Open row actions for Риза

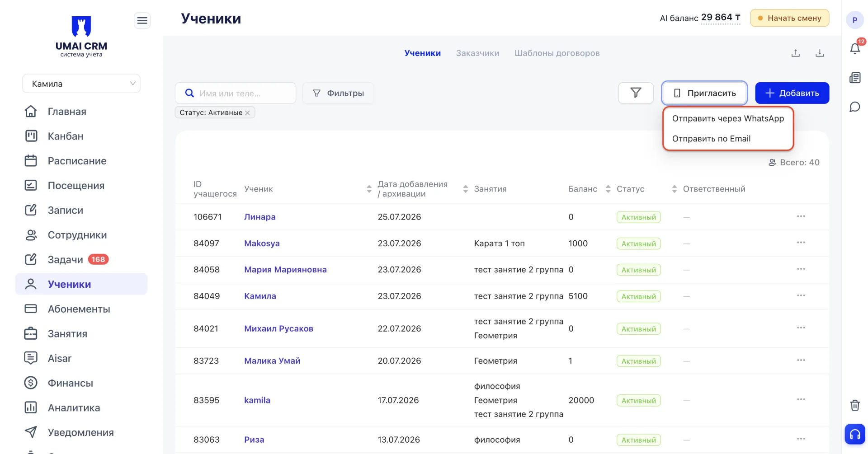(801, 439)
